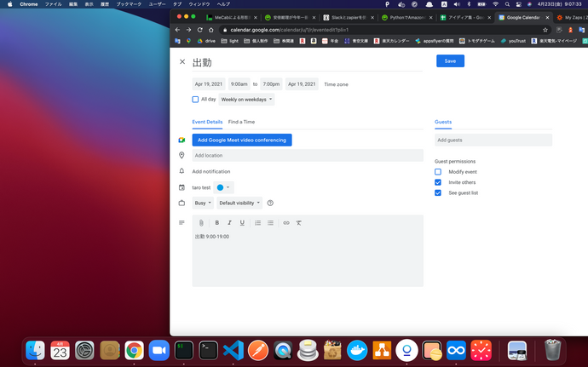Toggle underline formatting in description
Image resolution: width=588 pixels, height=367 pixels.
click(x=242, y=223)
